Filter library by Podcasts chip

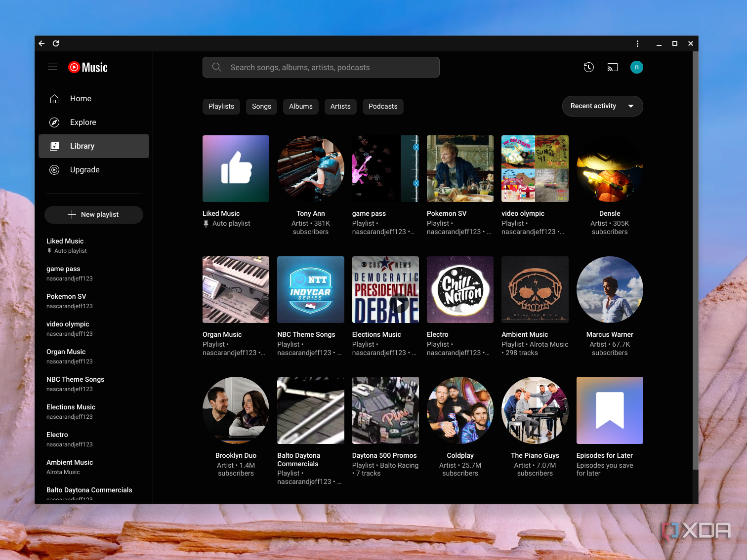(x=383, y=106)
